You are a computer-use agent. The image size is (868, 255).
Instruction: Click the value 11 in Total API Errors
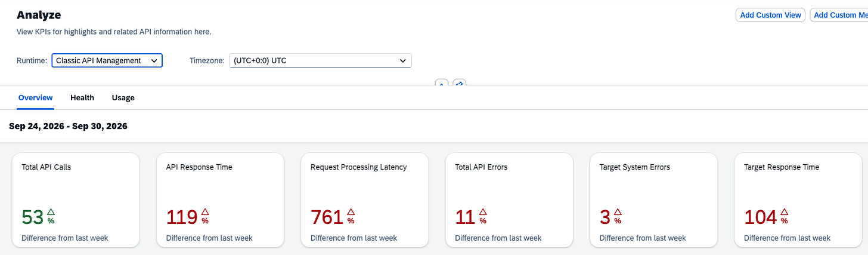coord(465,217)
